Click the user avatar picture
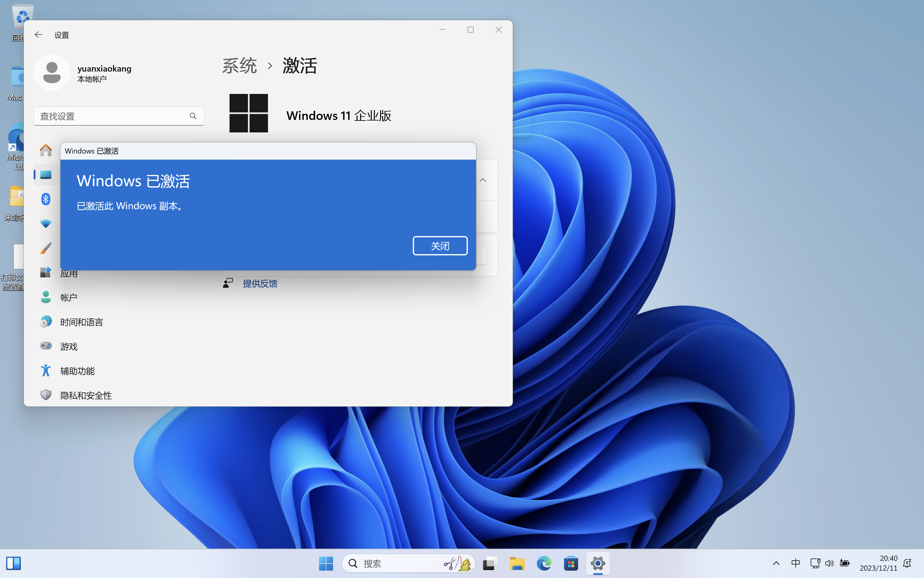Screen dimensions: 924x578 (x=52, y=73)
